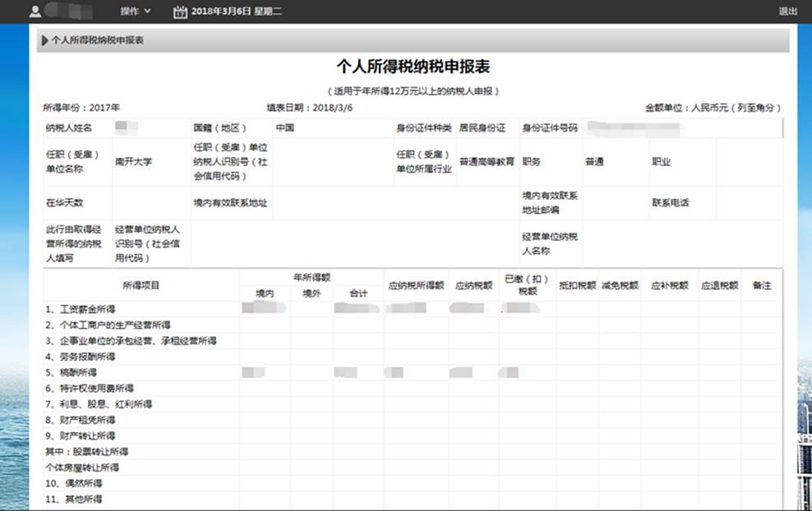
Task: Click the 南开大学 employer name field
Action: 150,162
